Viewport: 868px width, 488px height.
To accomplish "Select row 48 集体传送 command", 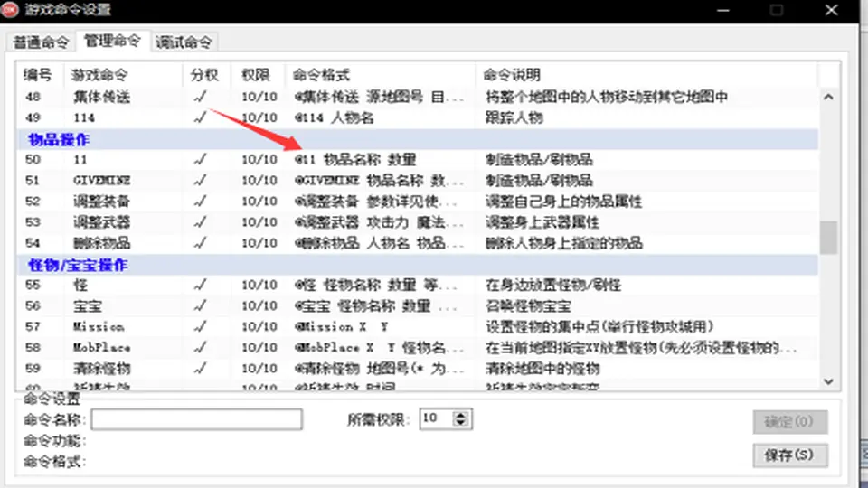I will point(418,97).
